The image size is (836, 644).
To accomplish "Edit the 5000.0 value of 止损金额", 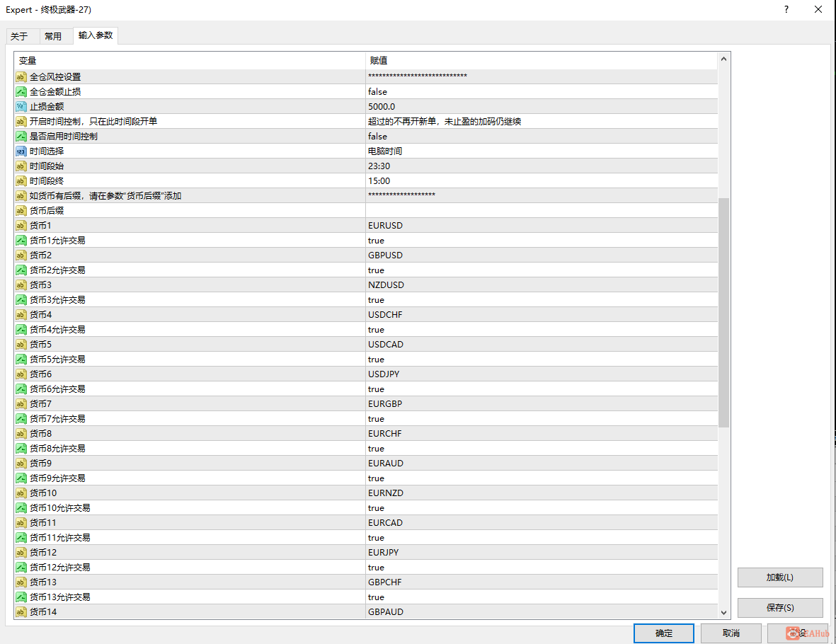I will [542, 107].
